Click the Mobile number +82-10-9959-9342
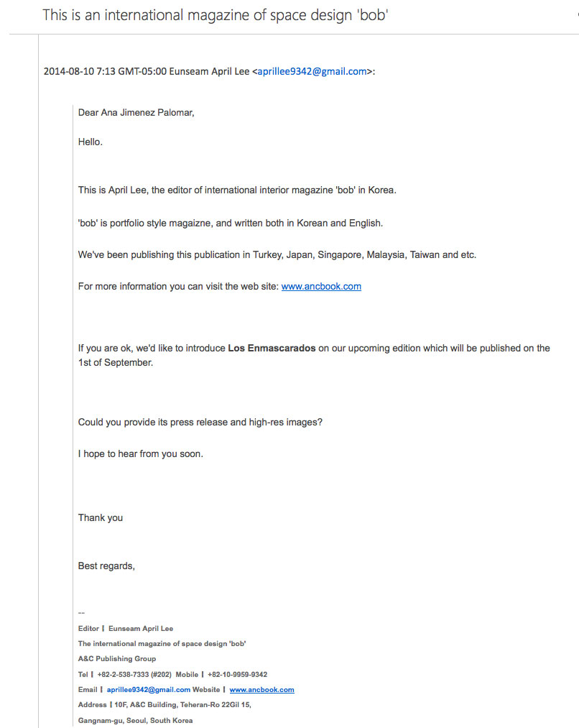579x728 pixels. (x=237, y=674)
